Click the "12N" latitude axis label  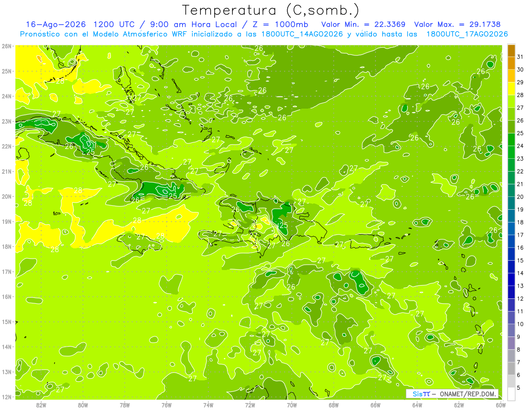[6, 397]
